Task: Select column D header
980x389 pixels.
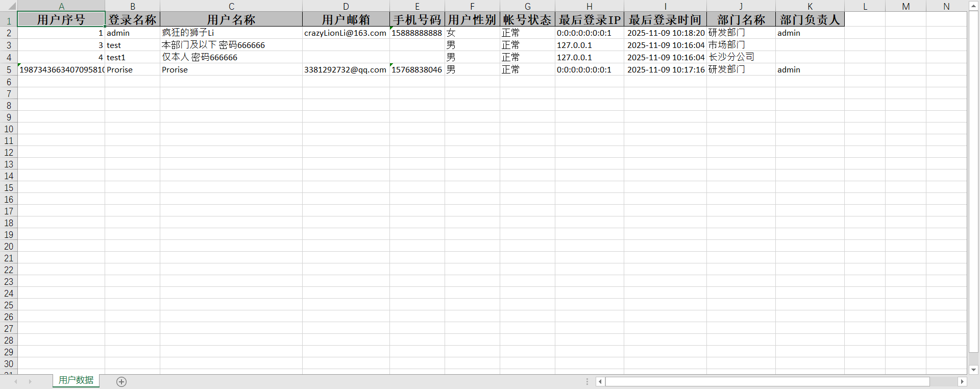Action: [346, 7]
